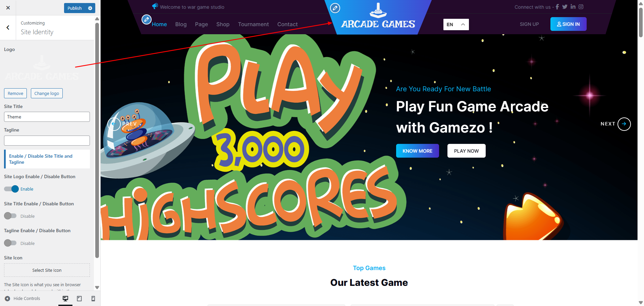Collapse the sidebar via Hide Controls

(22, 299)
